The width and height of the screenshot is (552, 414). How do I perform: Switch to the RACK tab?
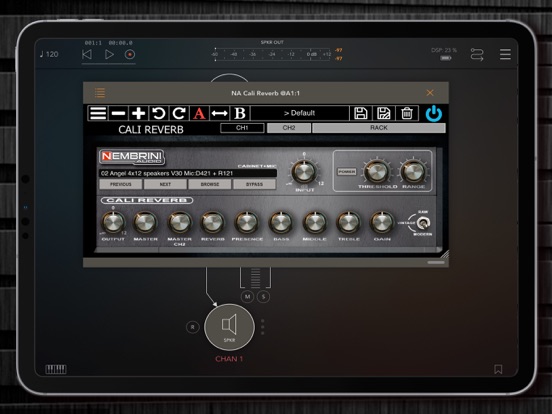(x=379, y=128)
